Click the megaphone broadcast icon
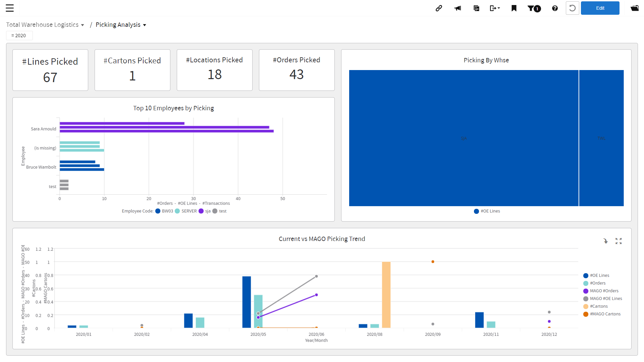The height and width of the screenshot is (362, 644). point(458,8)
